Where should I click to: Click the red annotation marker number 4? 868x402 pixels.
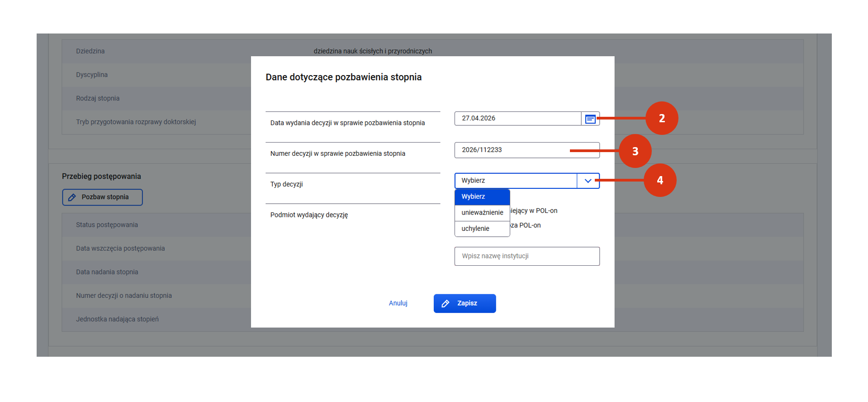pyautogui.click(x=659, y=180)
